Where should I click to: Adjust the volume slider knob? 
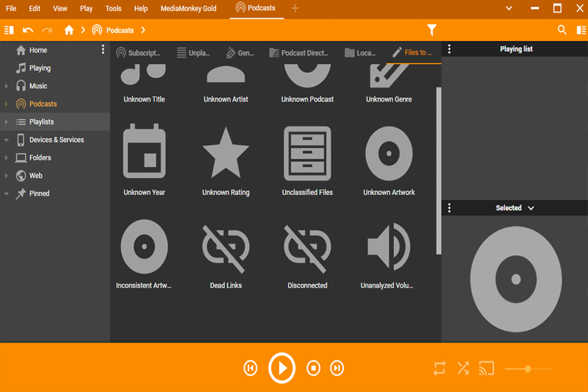pos(528,368)
